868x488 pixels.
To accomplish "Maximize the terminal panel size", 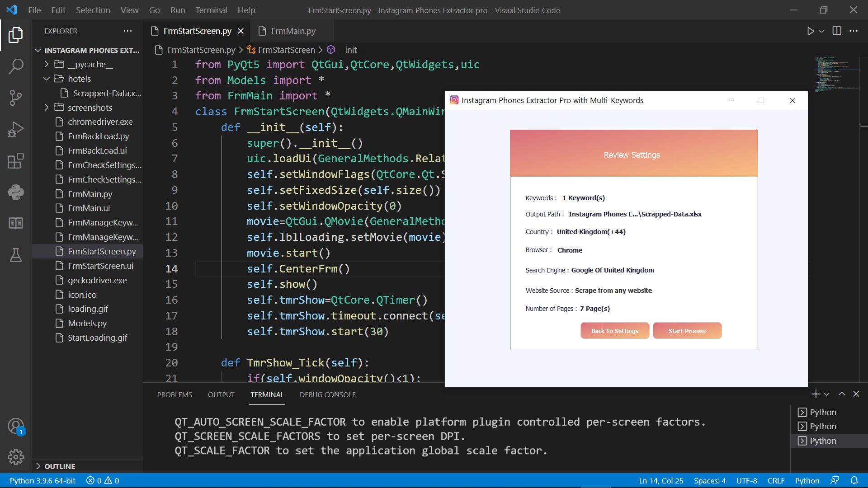I will point(842,394).
